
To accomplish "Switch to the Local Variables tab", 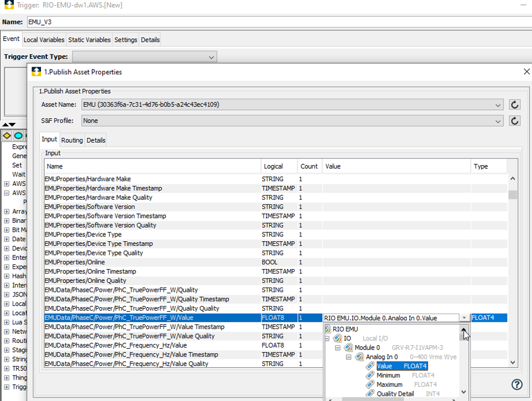I will coord(44,40).
